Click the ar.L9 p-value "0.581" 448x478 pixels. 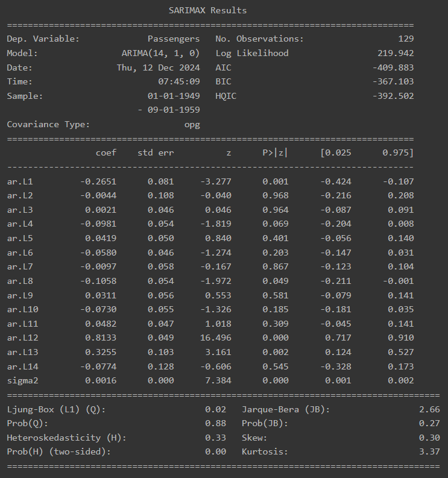(x=276, y=296)
